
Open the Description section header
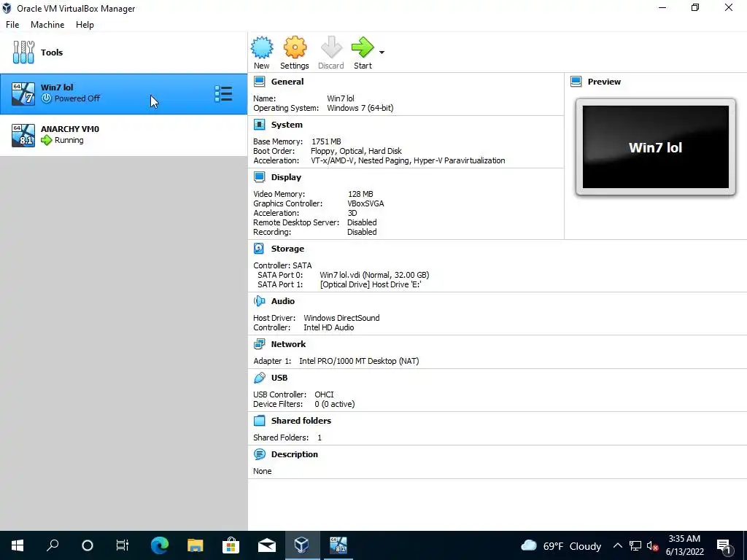[295, 454]
